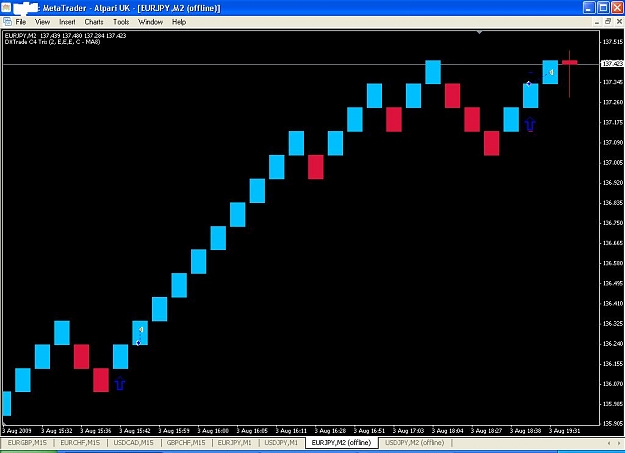Switch to the EURCHF,M15 chart tab
This screenshot has height=453, width=625.
pos(80,443)
